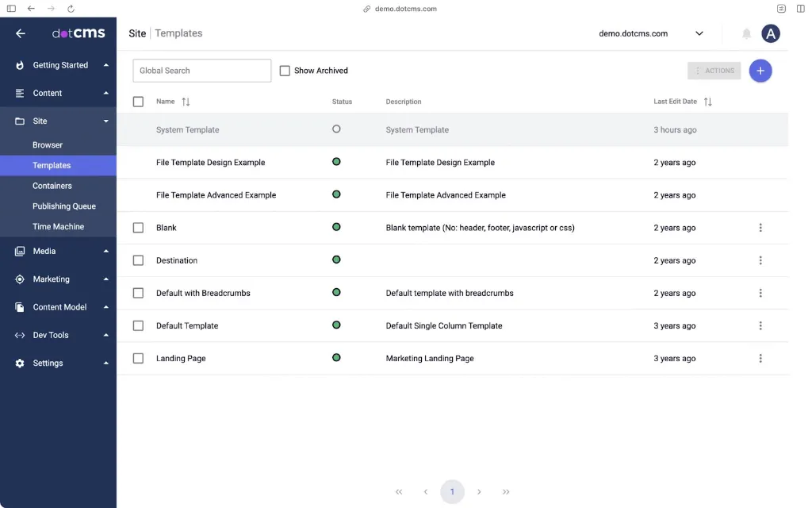Open the Default with Breadcrumbs template
The height and width of the screenshot is (508, 812).
click(x=203, y=293)
